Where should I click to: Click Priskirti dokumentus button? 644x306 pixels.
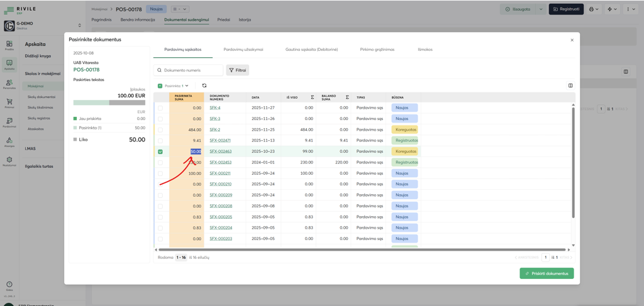pos(547,273)
